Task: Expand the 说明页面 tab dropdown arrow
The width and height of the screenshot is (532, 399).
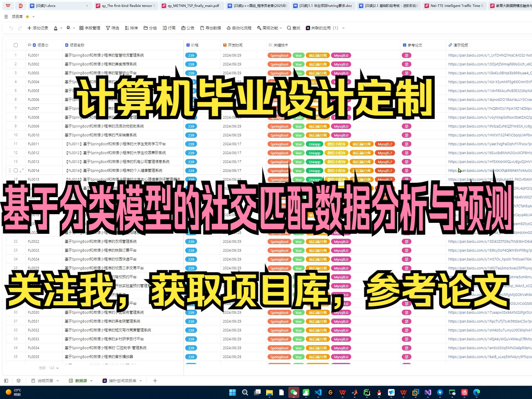Action: click(58, 381)
